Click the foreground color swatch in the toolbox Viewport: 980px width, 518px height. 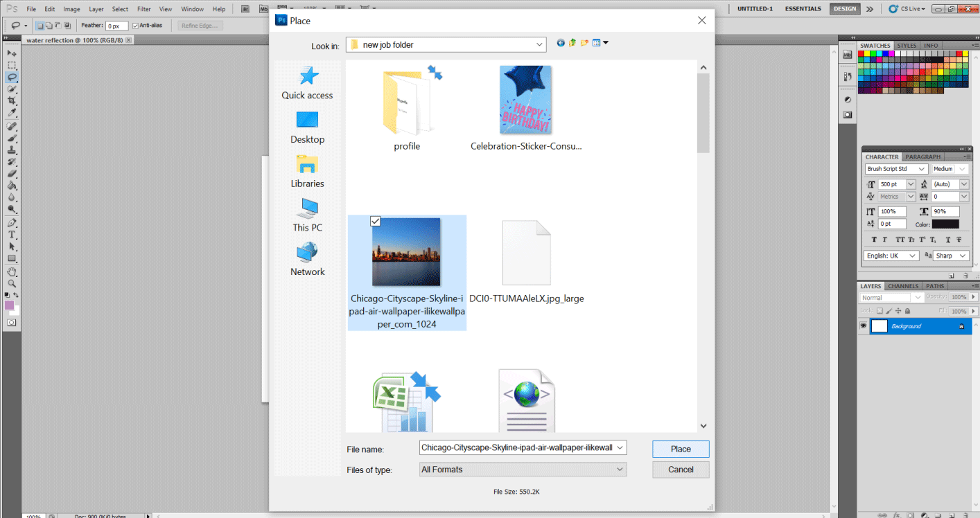[10, 305]
